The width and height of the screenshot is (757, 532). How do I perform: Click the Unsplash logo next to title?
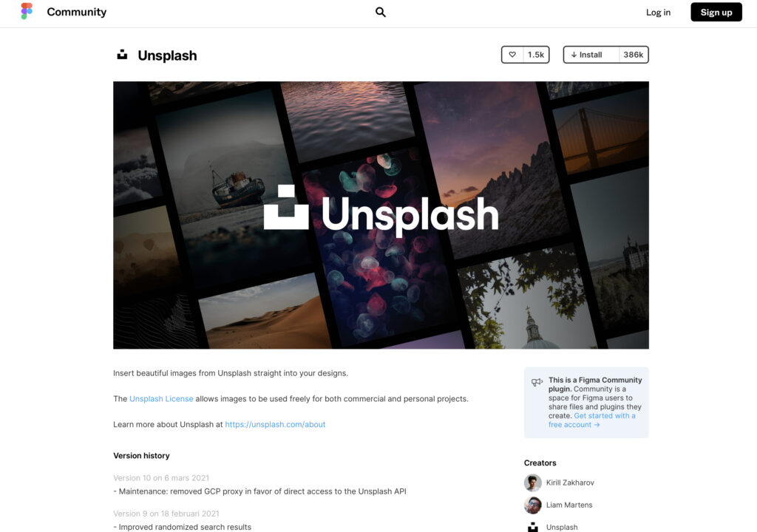pyautogui.click(x=122, y=55)
